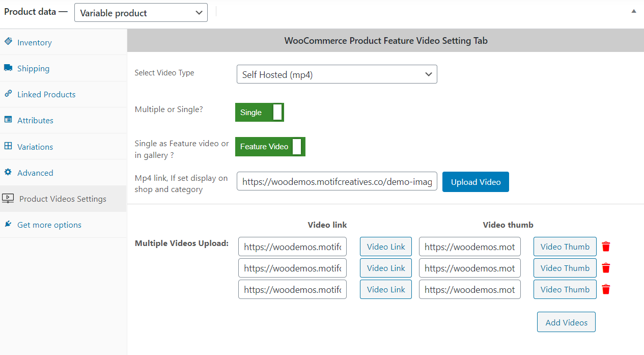Click the first row Video Link button

[x=385, y=247]
